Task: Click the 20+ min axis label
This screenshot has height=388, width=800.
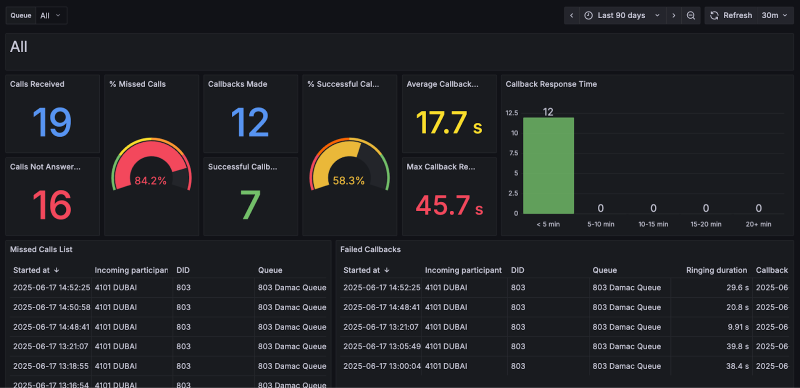Action: (759, 224)
